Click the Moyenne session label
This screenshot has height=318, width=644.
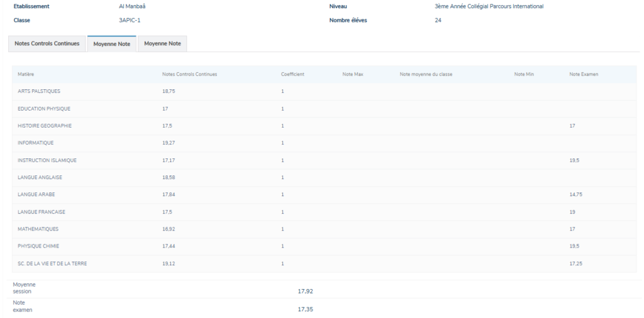[25, 288]
